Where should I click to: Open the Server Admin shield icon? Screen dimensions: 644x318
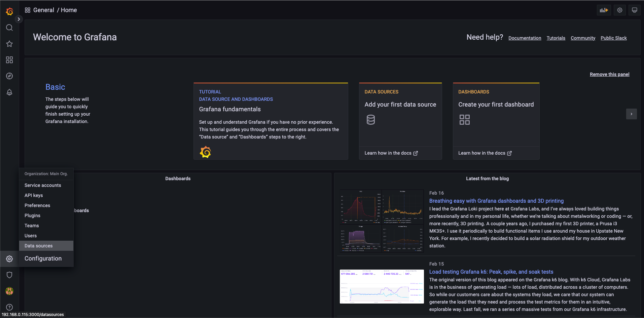9,275
